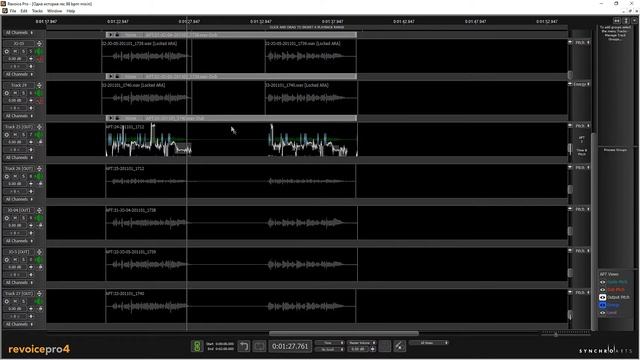640x360 pixels.
Task: Click the record-enable icon on Track 27 [OUT]
Action: (7, 301)
